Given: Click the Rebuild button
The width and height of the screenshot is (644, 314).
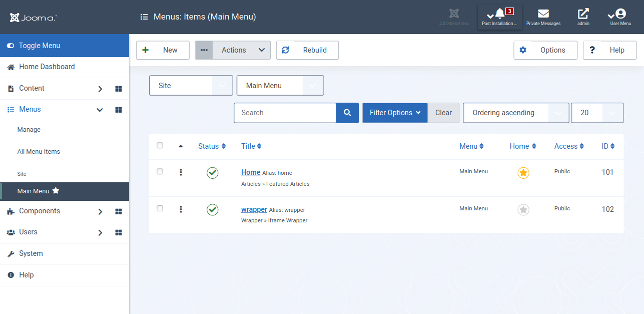Looking at the screenshot, I should pyautogui.click(x=307, y=50).
